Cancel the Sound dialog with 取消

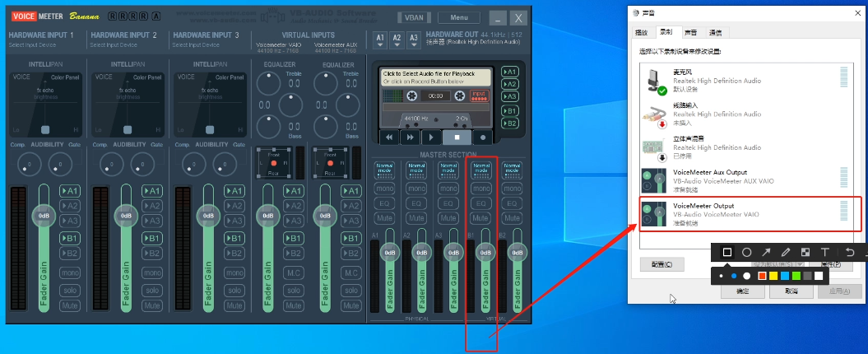point(791,291)
